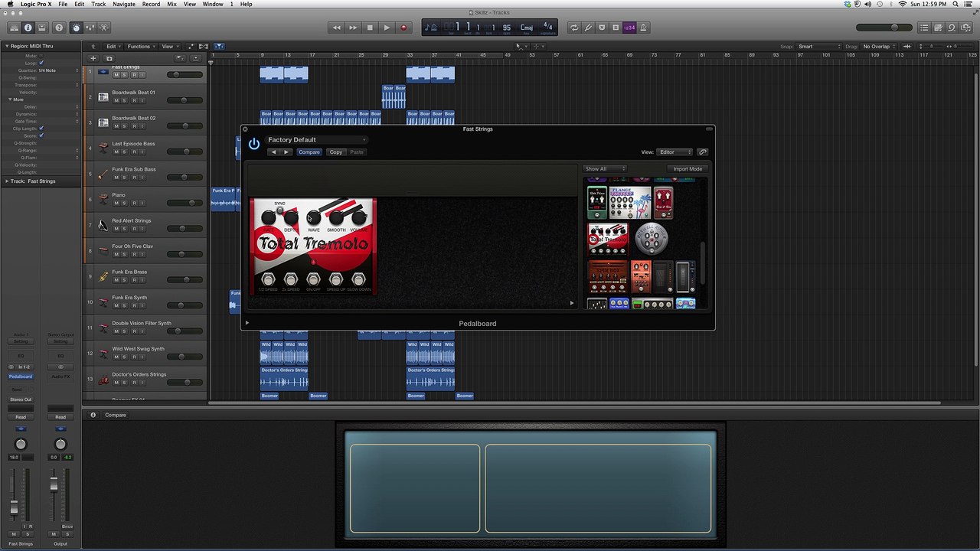Toggle the Metronome click button
This screenshot has height=551, width=980.
click(x=644, y=28)
